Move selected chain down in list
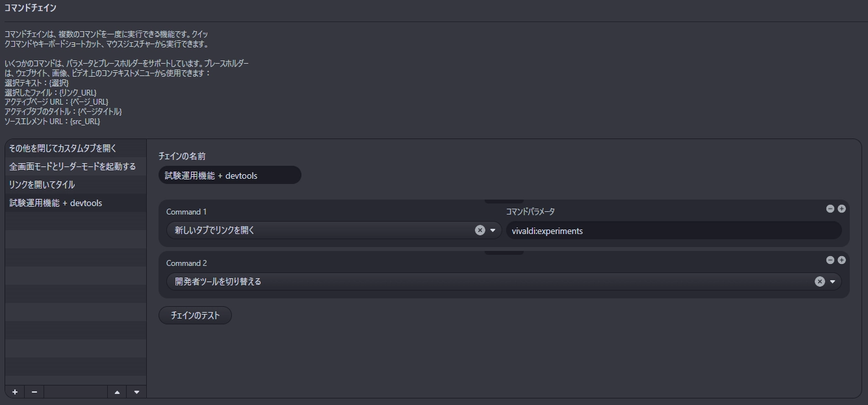This screenshot has height=405, width=868. (x=136, y=392)
